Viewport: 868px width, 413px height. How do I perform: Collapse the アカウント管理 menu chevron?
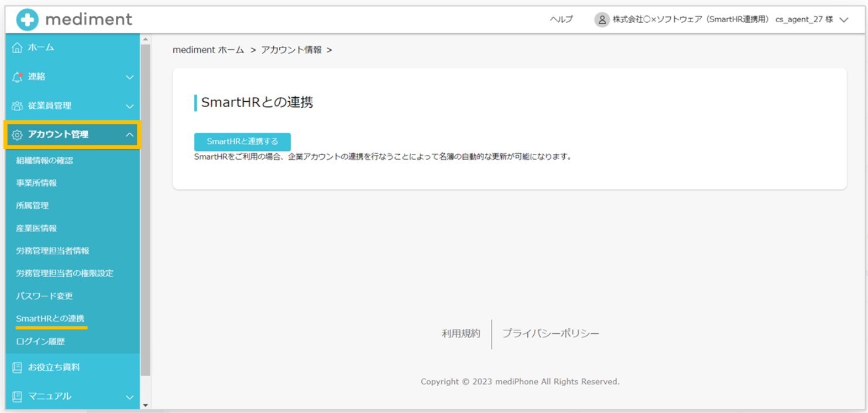click(130, 135)
